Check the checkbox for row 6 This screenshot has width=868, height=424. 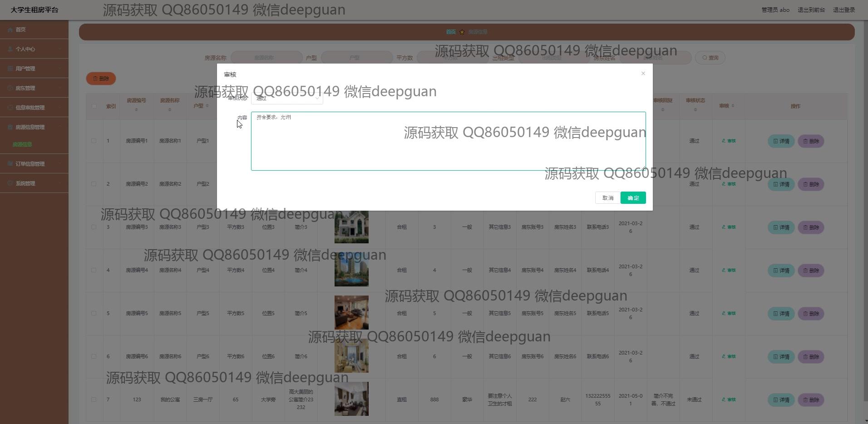click(x=94, y=356)
